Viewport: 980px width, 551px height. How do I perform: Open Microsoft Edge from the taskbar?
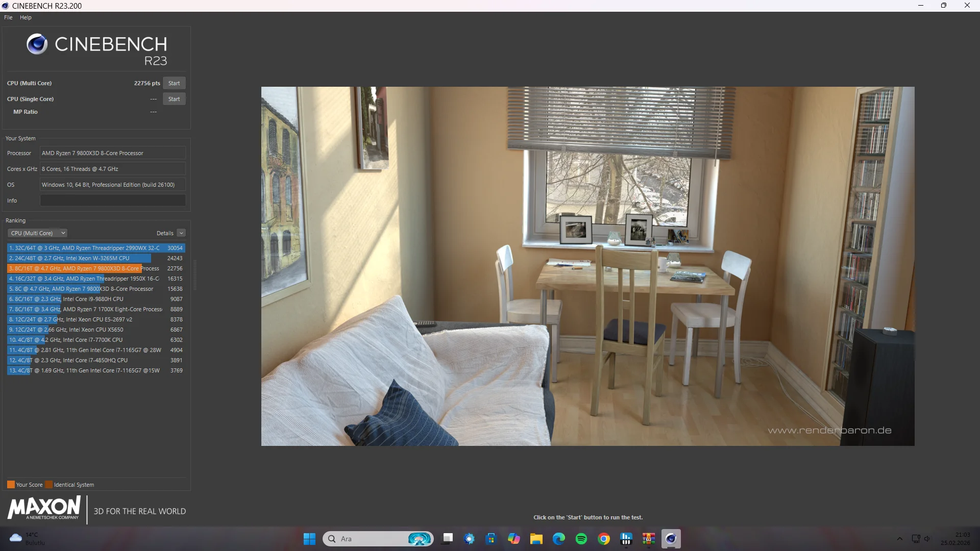tap(558, 539)
